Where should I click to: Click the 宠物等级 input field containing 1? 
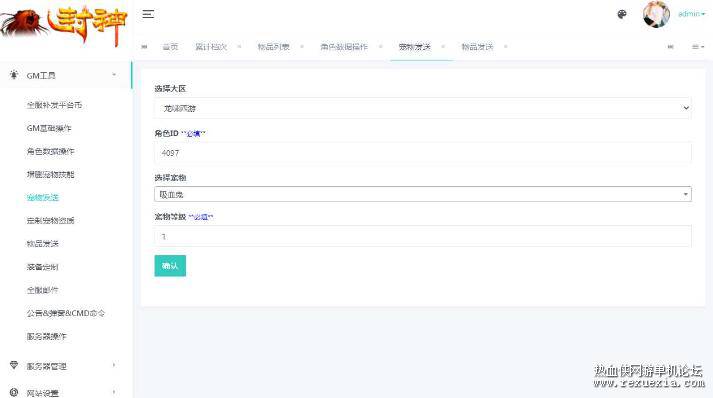pyautogui.click(x=423, y=237)
